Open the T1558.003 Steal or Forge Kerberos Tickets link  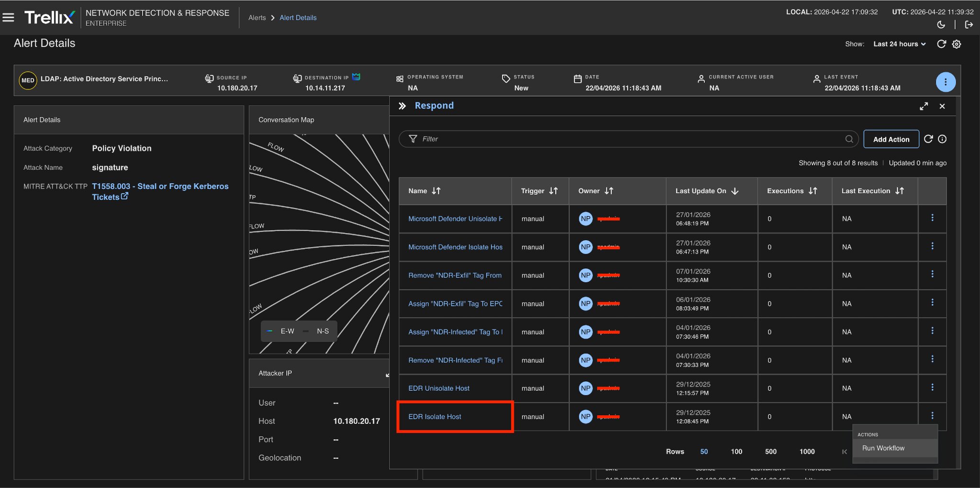(160, 191)
